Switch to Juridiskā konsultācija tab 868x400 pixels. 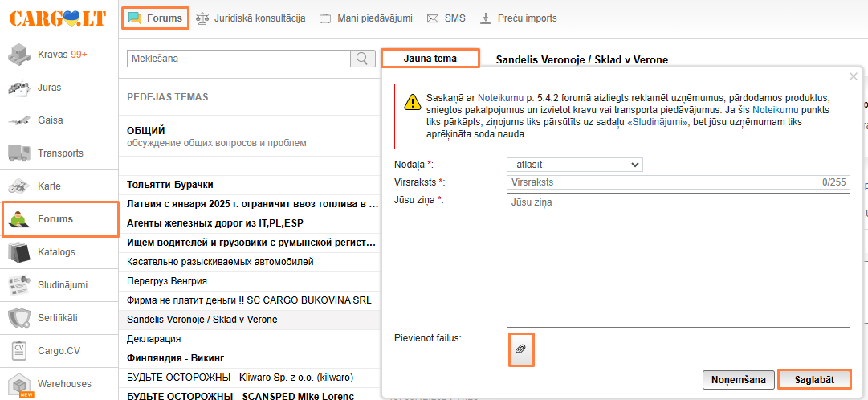pyautogui.click(x=251, y=18)
